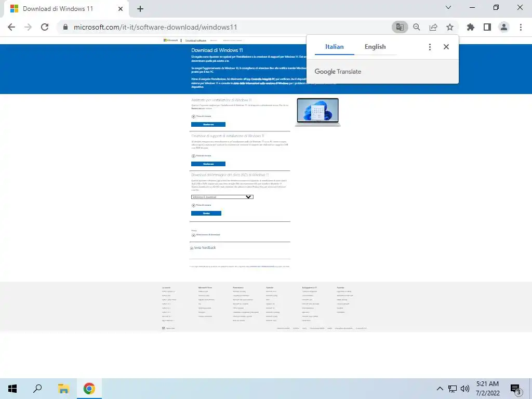Click the tab search chevron in title bar
The height and width of the screenshot is (399, 532).
coord(448,7)
